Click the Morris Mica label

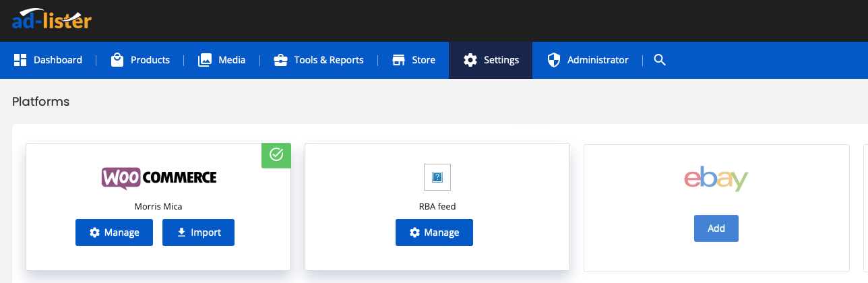coord(159,206)
